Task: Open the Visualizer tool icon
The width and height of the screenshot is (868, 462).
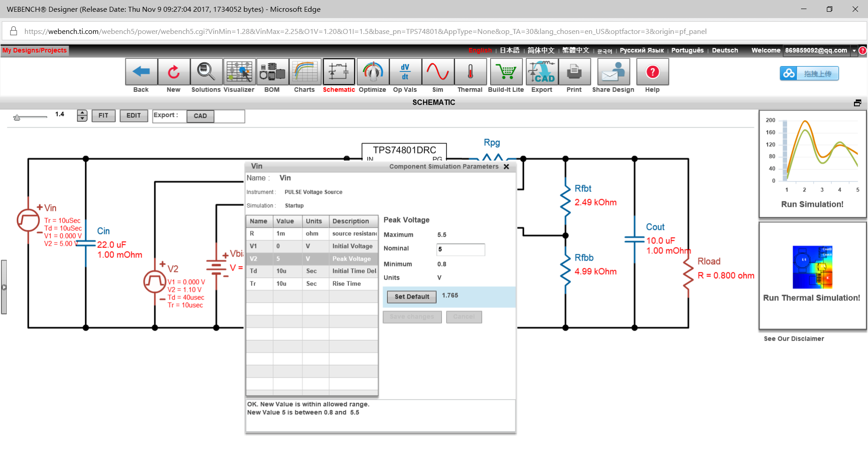Action: point(239,72)
